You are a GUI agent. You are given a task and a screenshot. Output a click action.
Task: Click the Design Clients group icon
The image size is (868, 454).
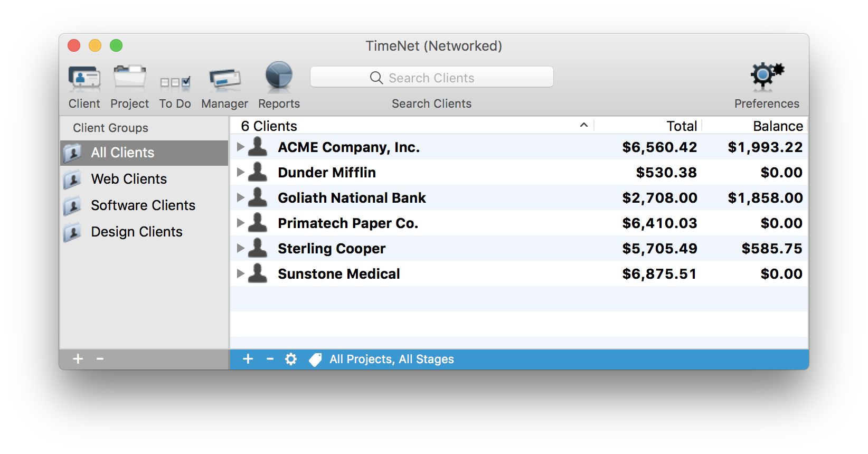point(72,232)
